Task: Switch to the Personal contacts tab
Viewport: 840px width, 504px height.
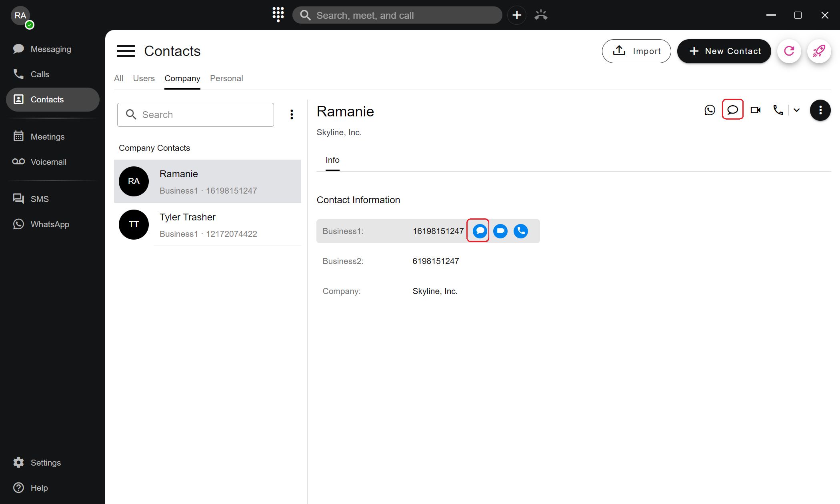Action: point(226,78)
